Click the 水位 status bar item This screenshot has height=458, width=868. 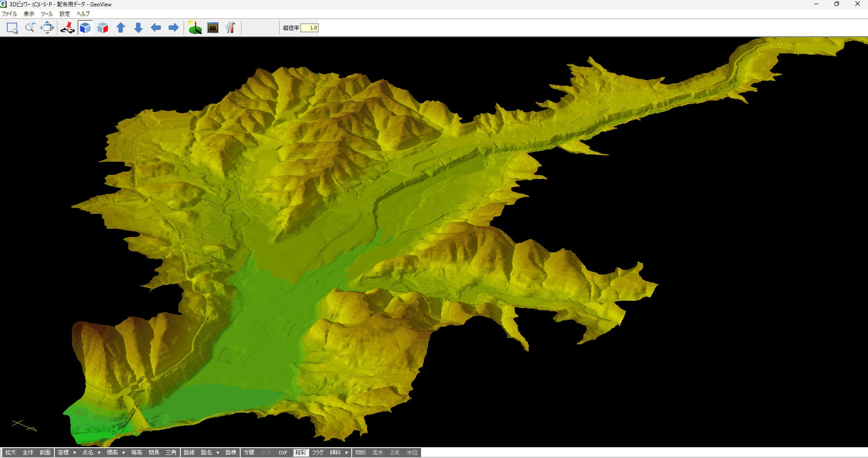point(412,453)
